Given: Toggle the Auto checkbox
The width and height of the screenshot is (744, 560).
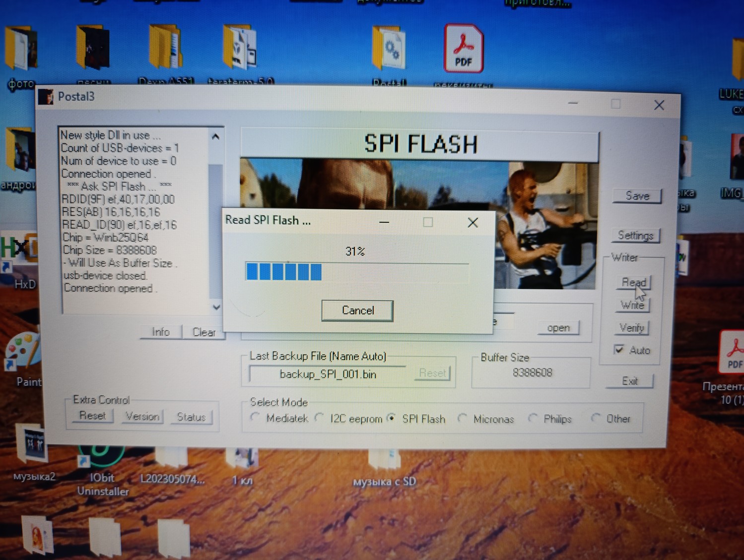Looking at the screenshot, I should [x=619, y=350].
